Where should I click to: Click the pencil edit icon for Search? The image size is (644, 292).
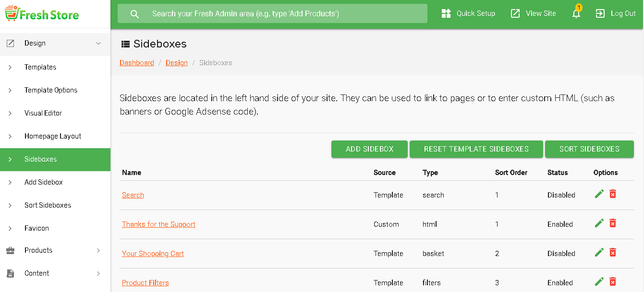point(599,194)
